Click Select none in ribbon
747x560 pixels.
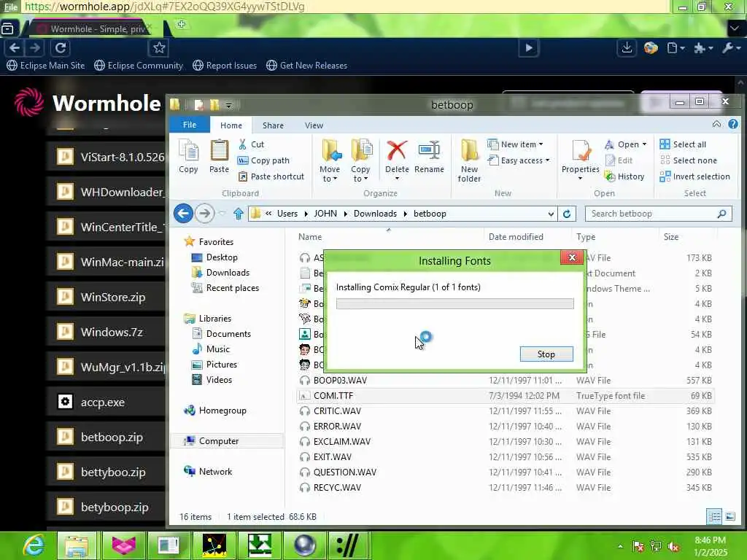[x=689, y=160]
